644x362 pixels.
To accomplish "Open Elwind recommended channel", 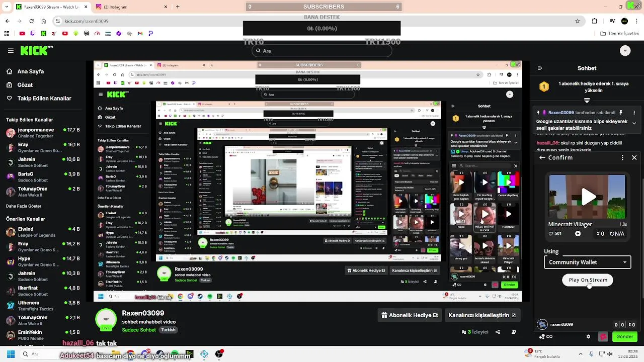I will pos(43,232).
